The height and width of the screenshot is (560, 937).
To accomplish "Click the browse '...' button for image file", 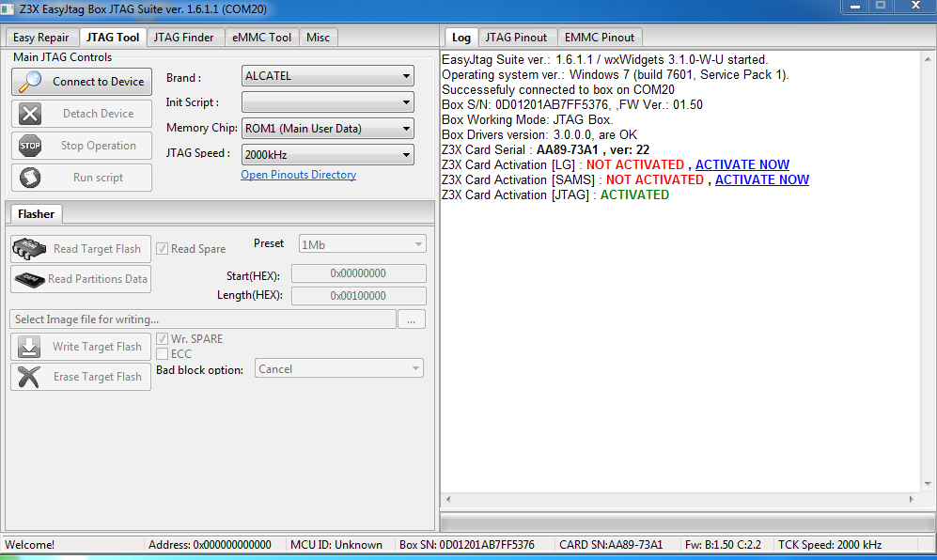I will click(x=411, y=319).
